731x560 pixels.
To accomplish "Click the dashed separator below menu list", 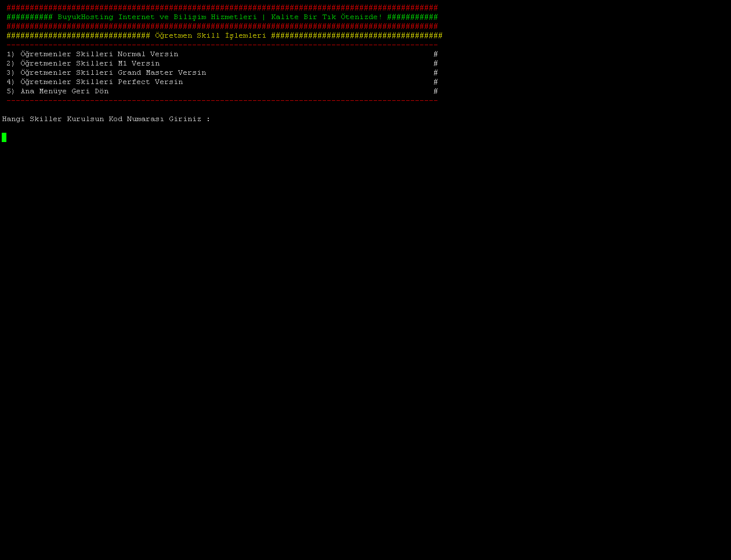I will pos(222,100).
